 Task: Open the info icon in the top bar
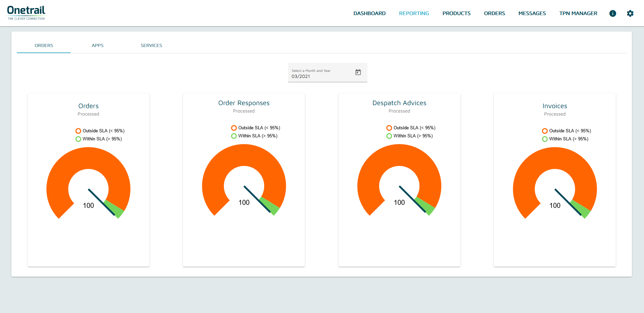pyautogui.click(x=613, y=13)
